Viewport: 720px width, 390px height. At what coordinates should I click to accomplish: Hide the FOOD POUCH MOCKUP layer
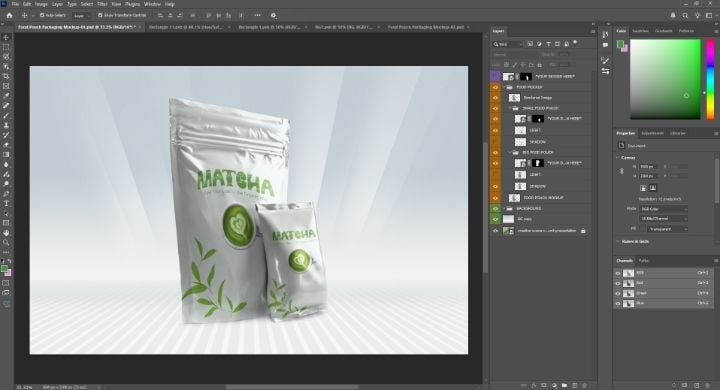(x=495, y=198)
